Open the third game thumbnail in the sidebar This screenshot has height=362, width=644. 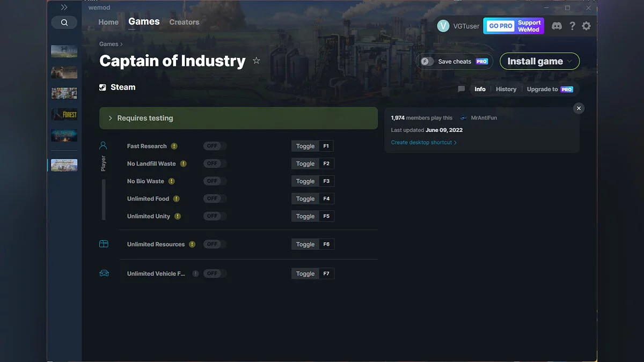pyautogui.click(x=64, y=93)
